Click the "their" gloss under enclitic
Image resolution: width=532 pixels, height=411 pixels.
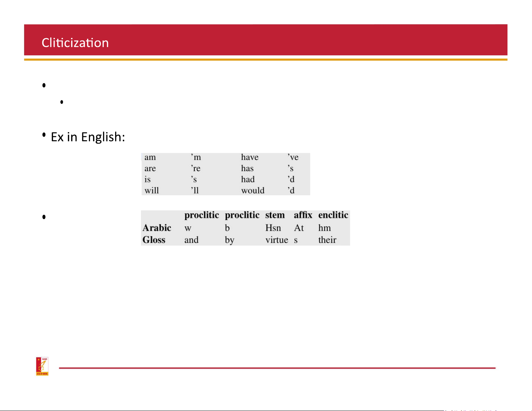(327, 240)
